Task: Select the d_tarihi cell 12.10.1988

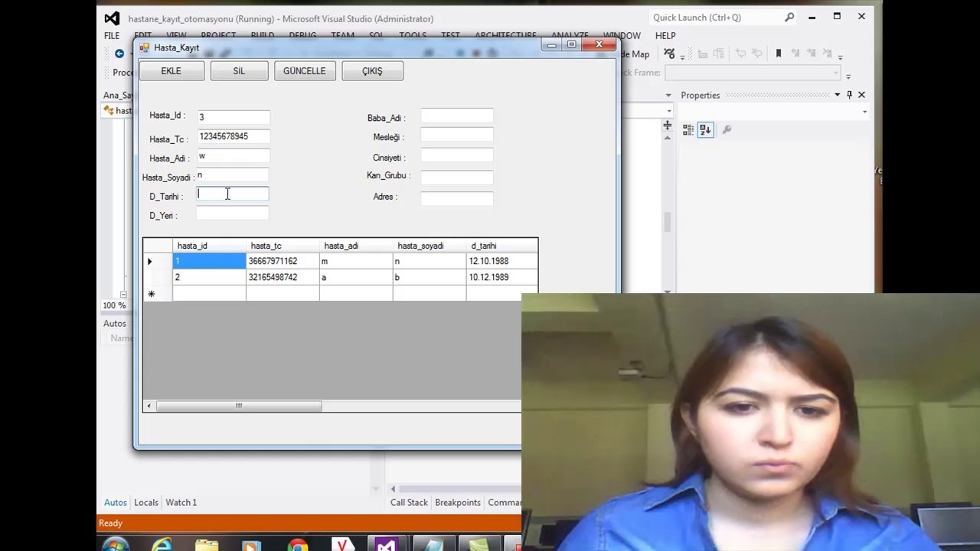Action: 501,261
